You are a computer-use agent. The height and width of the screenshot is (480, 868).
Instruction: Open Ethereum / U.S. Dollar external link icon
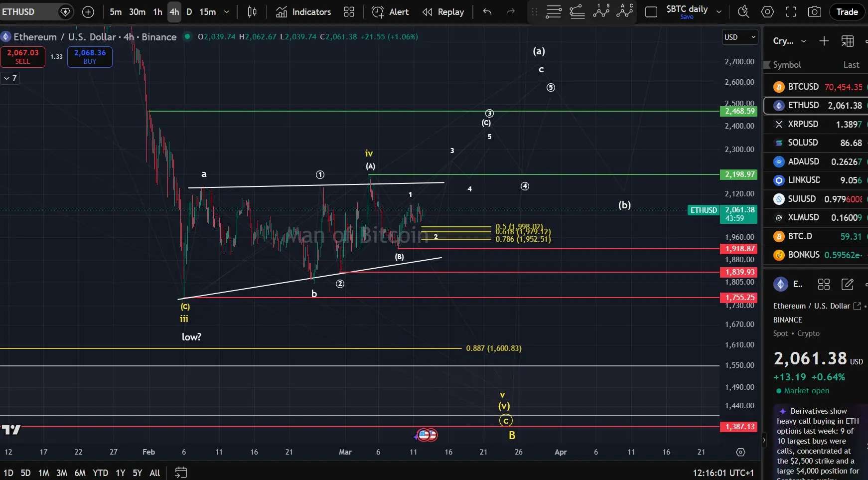(857, 306)
